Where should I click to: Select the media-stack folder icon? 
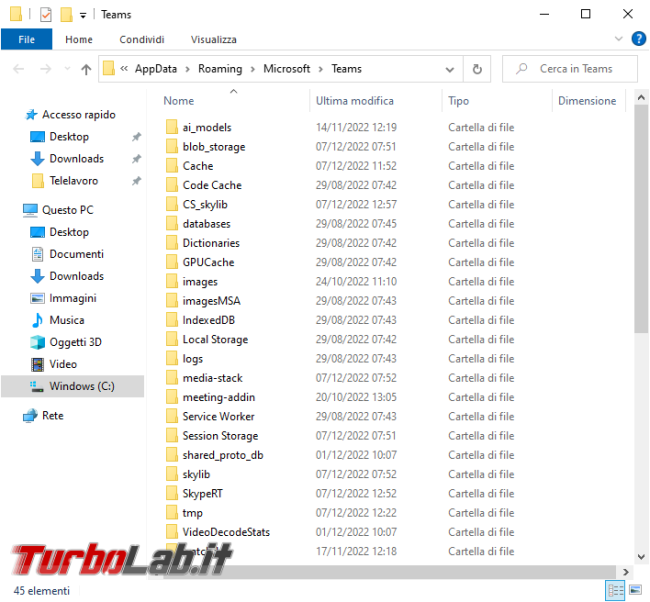pyautogui.click(x=172, y=378)
